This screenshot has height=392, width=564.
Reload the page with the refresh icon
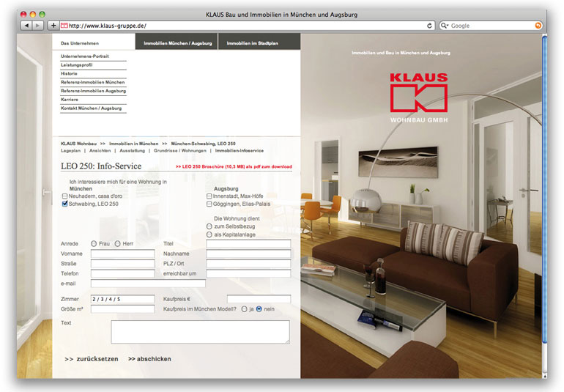[430, 26]
